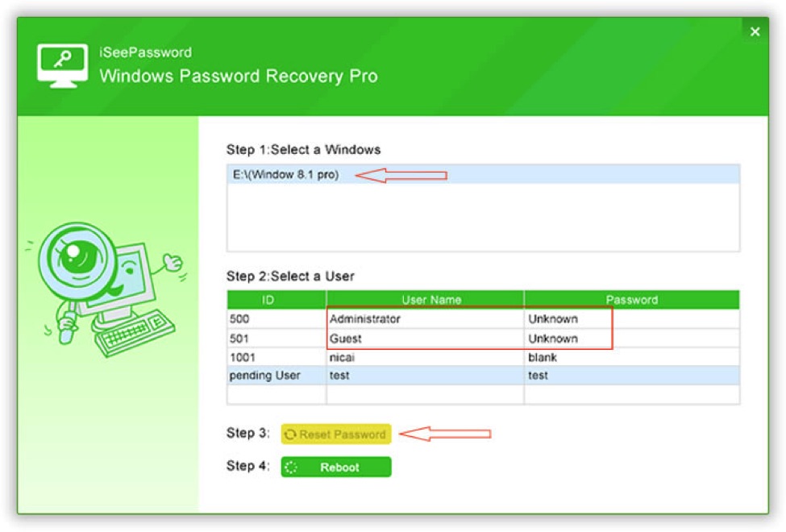Click the ID column header

(277, 300)
